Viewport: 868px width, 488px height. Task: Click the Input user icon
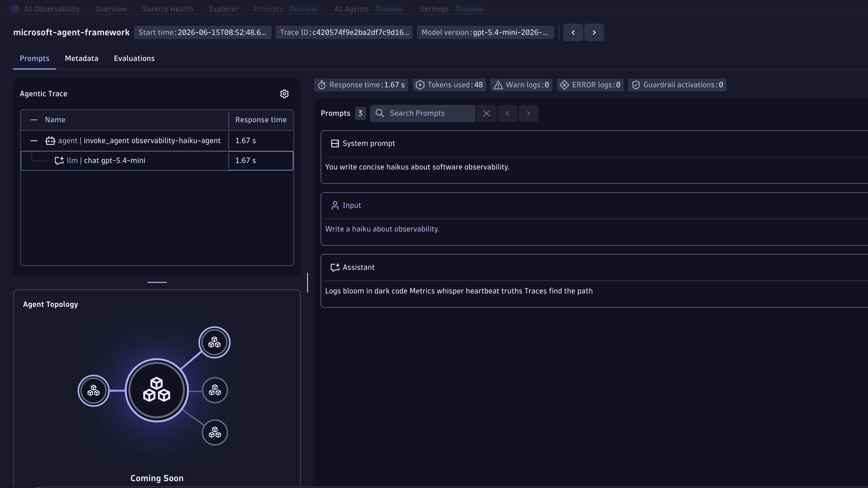click(335, 205)
